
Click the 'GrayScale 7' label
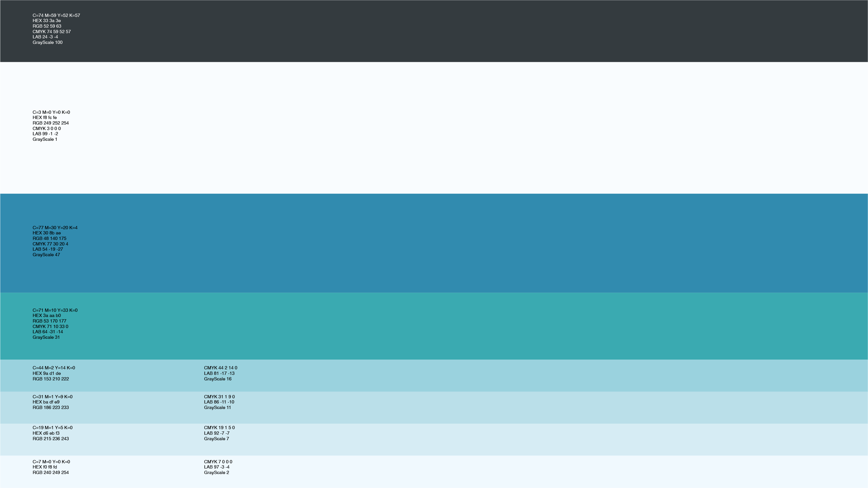(216, 439)
